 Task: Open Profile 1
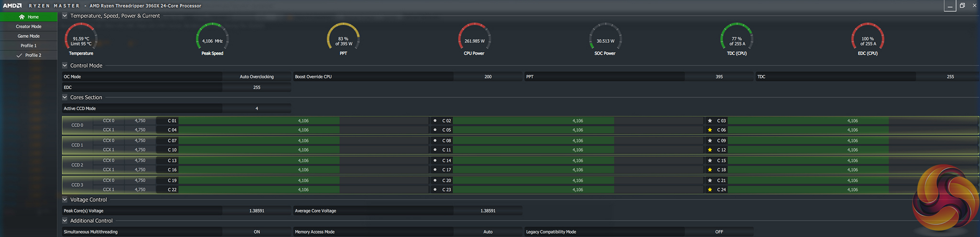pos(29,46)
